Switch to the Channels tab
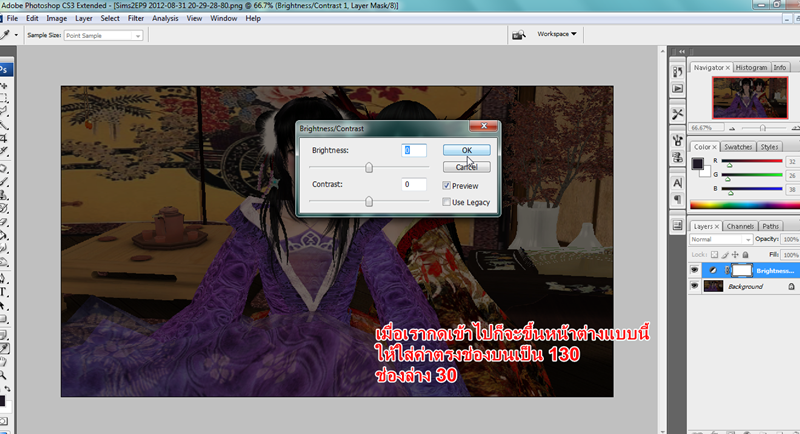800x434 pixels. tap(740, 226)
